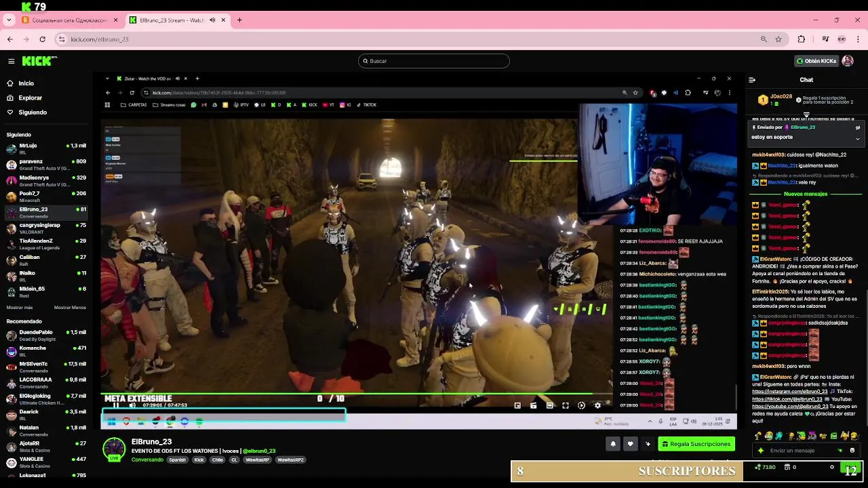
Task: Click the playback speed circular icon
Action: point(581,405)
